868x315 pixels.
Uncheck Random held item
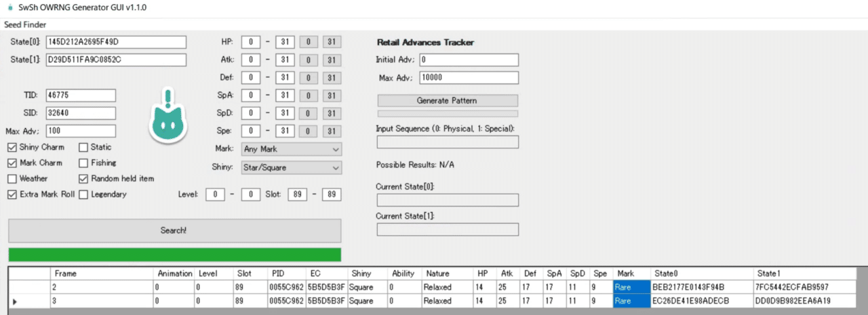click(x=83, y=179)
